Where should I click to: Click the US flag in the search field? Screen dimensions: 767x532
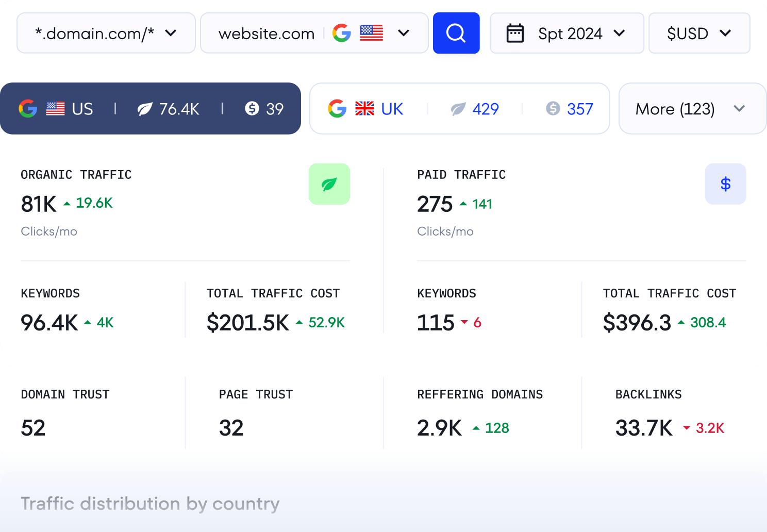click(x=371, y=33)
